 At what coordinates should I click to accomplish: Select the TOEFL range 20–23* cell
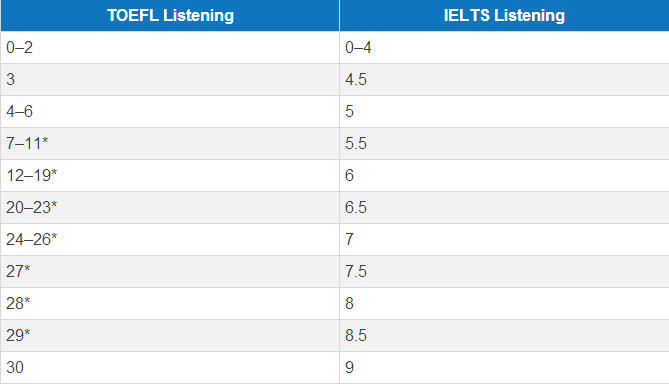click(170, 207)
